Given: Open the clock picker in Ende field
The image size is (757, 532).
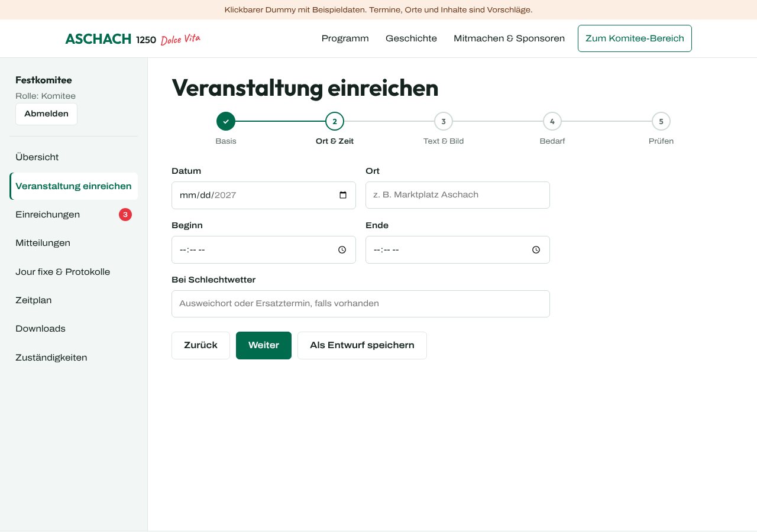Looking at the screenshot, I should (x=536, y=249).
